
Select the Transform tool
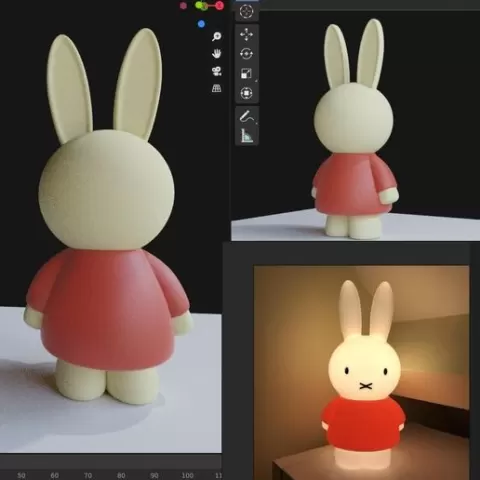coord(246,93)
